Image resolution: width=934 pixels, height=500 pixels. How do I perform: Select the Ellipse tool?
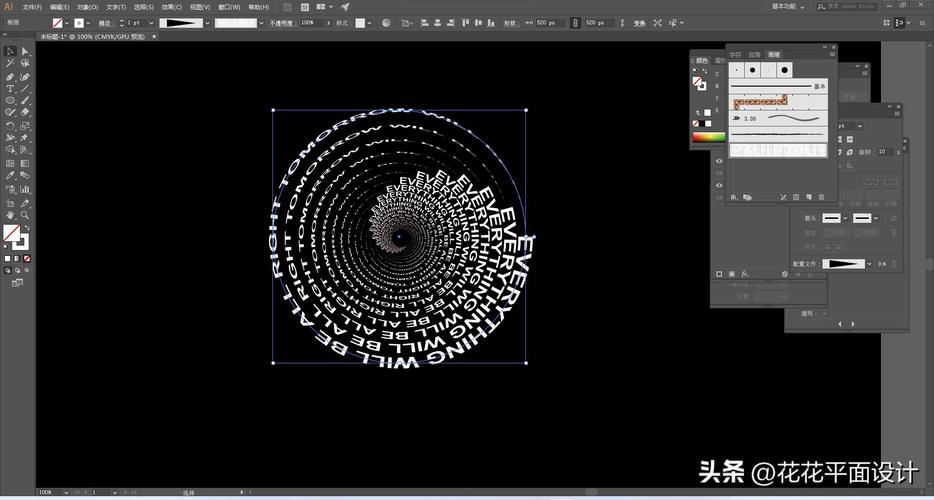click(10, 100)
